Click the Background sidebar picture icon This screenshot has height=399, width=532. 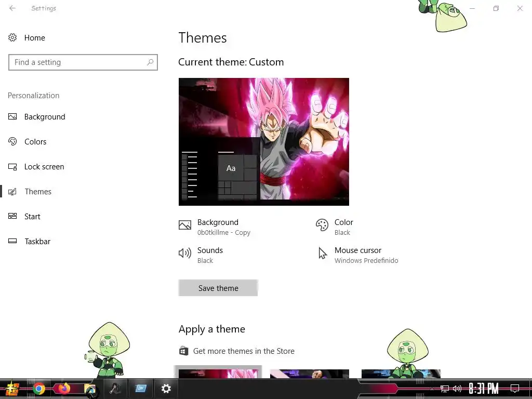pos(12,117)
